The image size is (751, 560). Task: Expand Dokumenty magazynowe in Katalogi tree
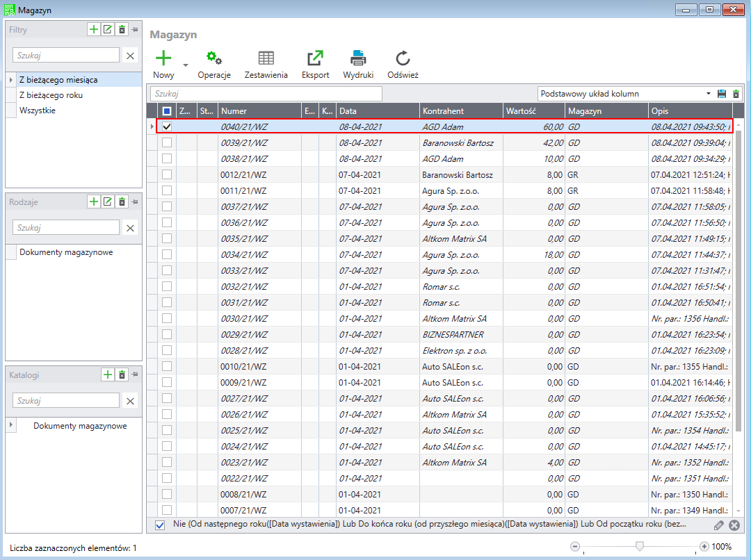coord(10,425)
